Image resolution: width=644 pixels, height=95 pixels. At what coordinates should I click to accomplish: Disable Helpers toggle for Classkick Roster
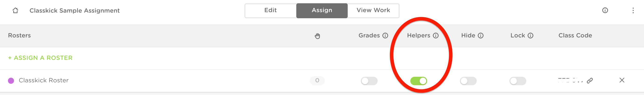(x=419, y=81)
